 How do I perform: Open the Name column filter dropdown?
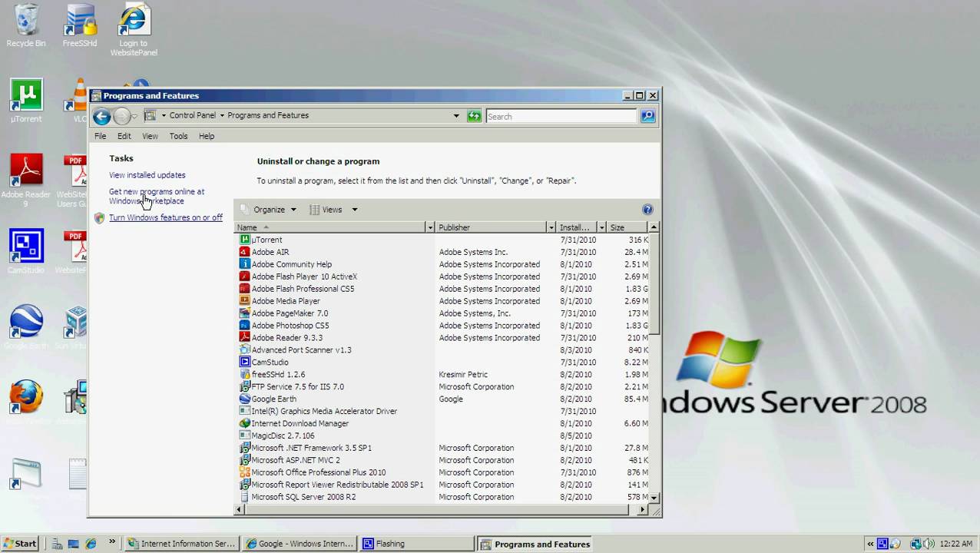tap(430, 227)
